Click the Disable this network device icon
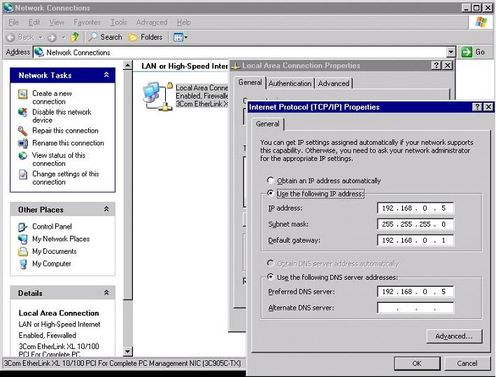This screenshot has width=496, height=377. [x=23, y=112]
